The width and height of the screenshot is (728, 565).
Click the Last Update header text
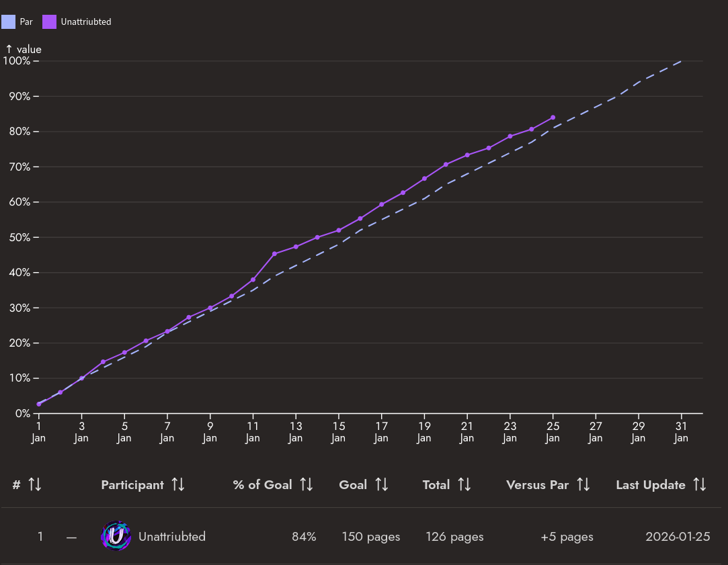tap(651, 485)
